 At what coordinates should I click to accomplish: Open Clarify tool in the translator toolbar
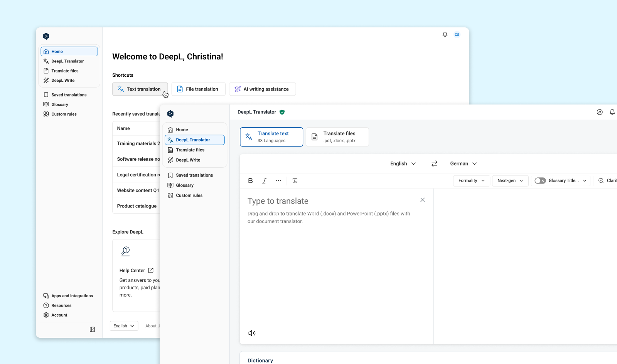[607, 181]
